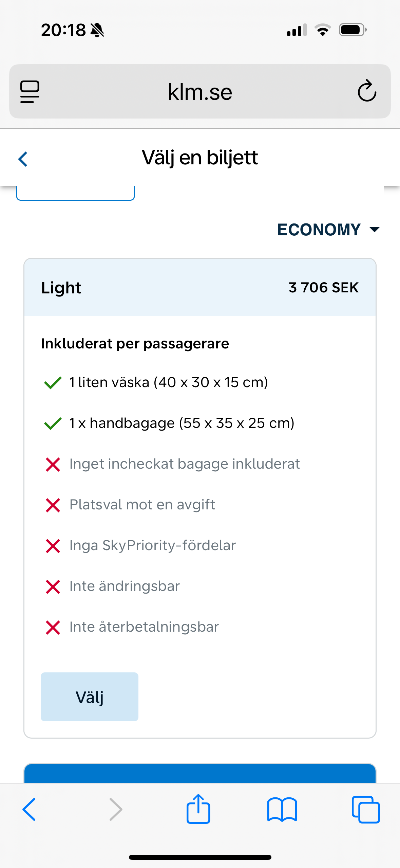The width and height of the screenshot is (400, 868).
Task: Expand the ECONOMY cabin class dropdown
Action: pos(319,230)
